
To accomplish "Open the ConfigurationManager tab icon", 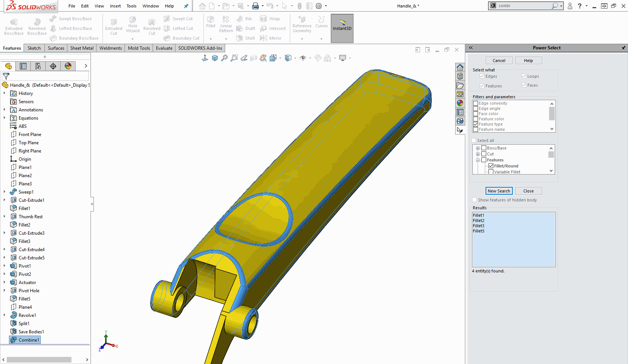I will [38, 66].
